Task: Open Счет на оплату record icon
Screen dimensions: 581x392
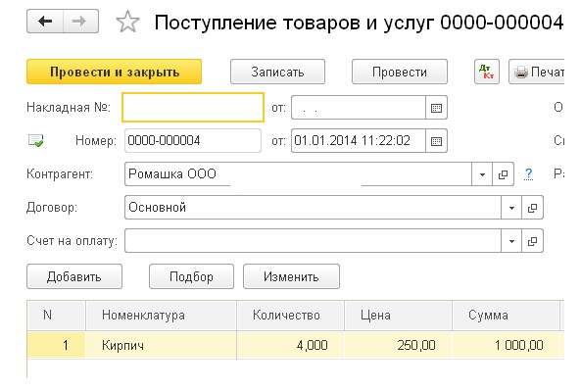Action: pos(532,241)
